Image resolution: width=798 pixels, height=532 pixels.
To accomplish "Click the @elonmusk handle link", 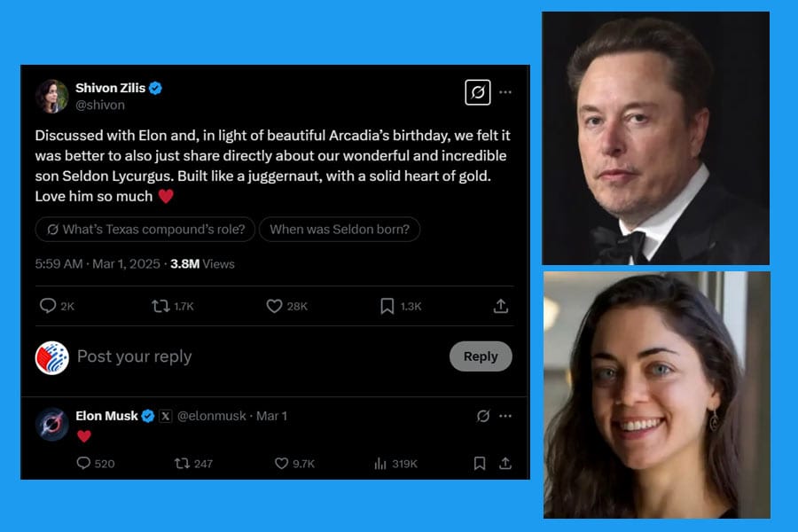I will pyautogui.click(x=214, y=416).
